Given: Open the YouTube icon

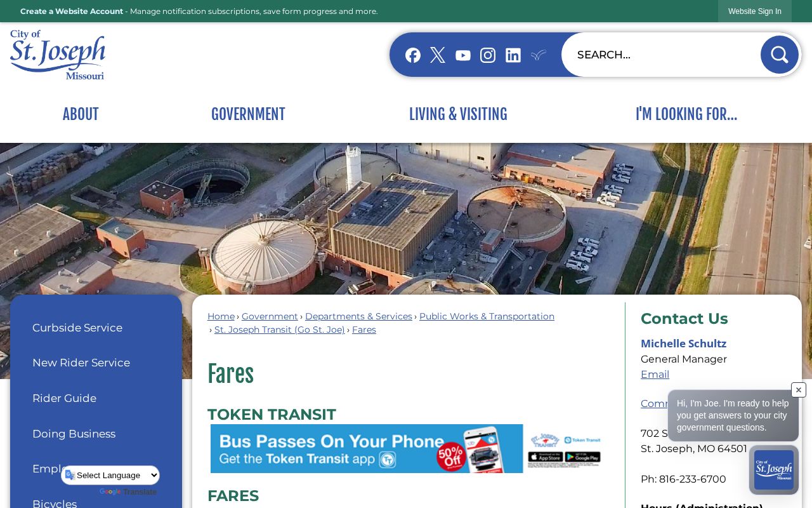Looking at the screenshot, I should (x=463, y=55).
